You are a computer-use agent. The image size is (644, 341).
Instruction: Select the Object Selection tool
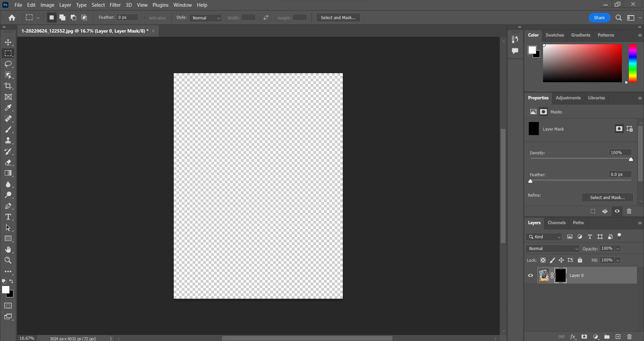pos(8,75)
